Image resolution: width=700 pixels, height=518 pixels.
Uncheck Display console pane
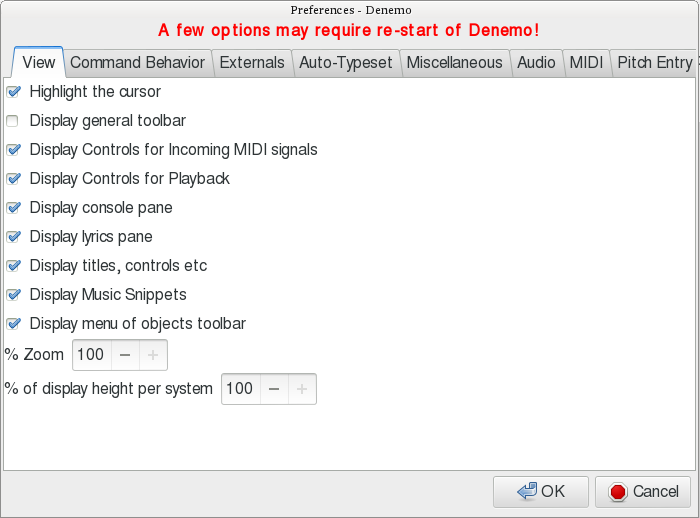click(x=13, y=208)
